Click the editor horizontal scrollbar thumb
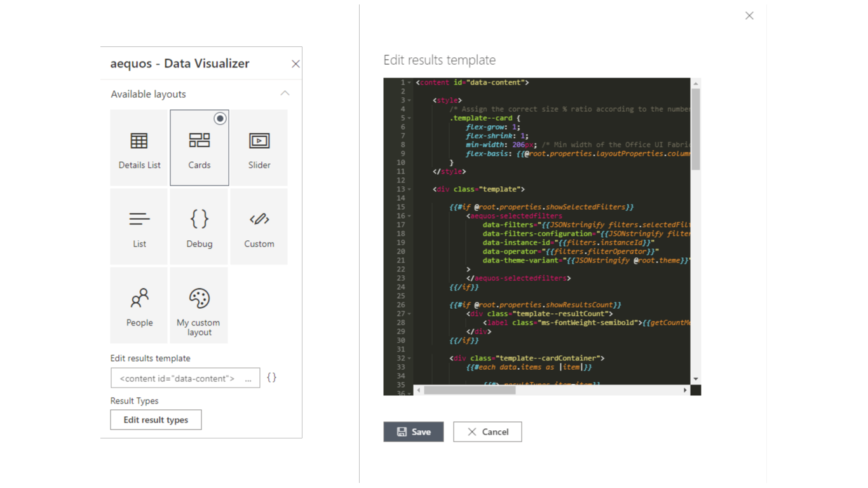The image size is (868, 488). pos(470,390)
